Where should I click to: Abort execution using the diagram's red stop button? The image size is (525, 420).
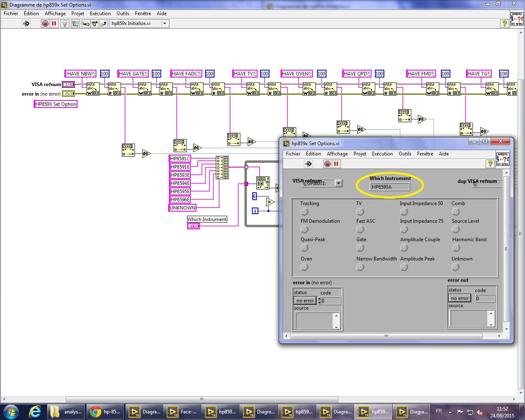click(45, 23)
